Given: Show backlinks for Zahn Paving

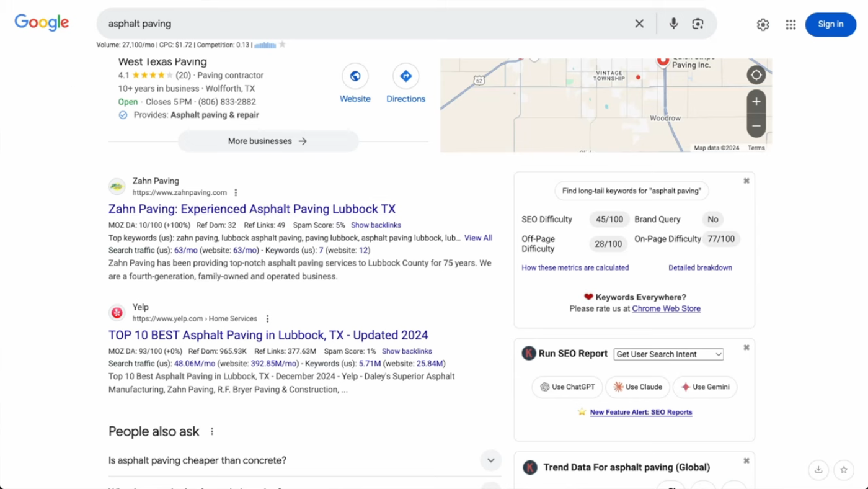Looking at the screenshot, I should pyautogui.click(x=376, y=225).
